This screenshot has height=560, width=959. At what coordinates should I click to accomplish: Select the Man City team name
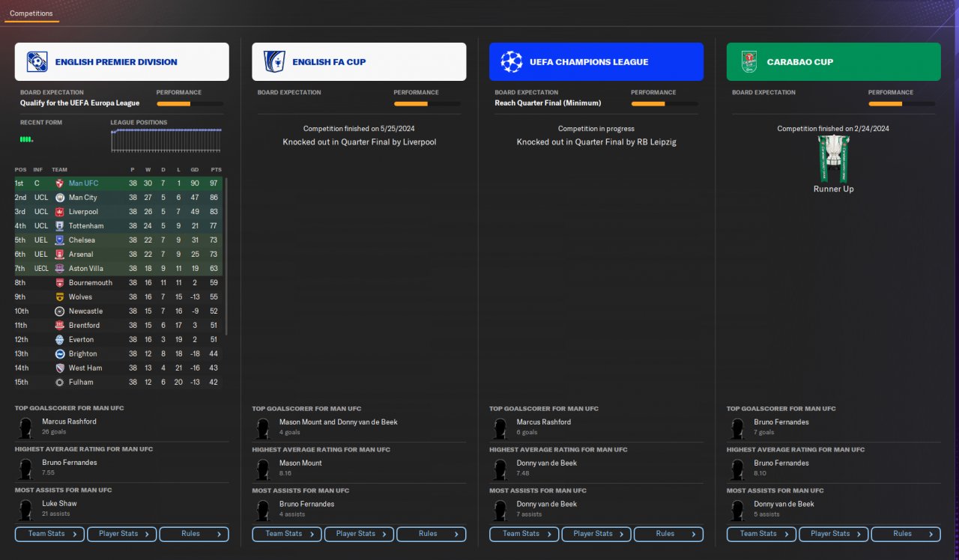[82, 198]
